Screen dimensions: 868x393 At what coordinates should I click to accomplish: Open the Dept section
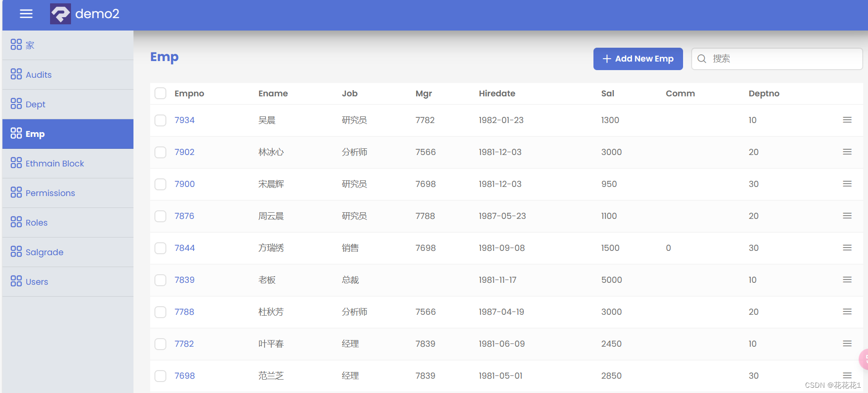tap(68, 104)
